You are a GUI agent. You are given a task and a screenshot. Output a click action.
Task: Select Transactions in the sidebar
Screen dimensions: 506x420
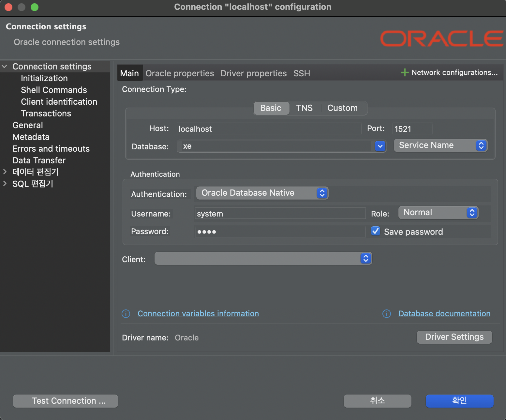point(46,113)
